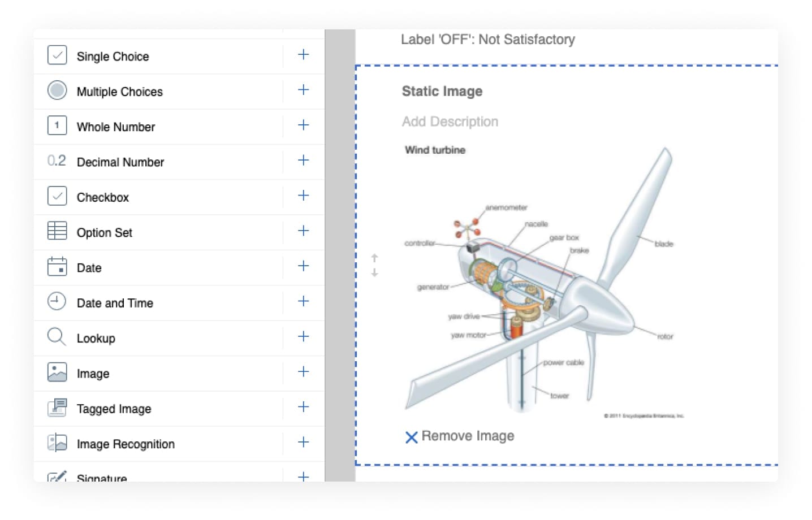Click the Lookup magnifier icon

click(x=57, y=337)
